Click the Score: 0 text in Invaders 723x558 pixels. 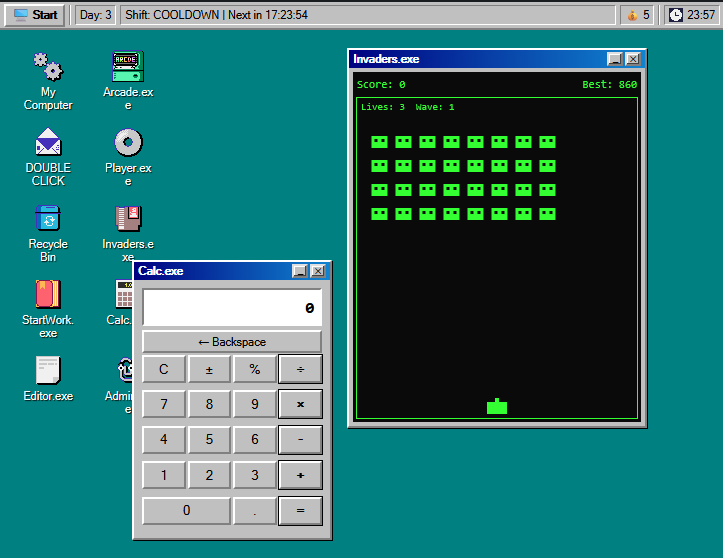[x=381, y=85]
